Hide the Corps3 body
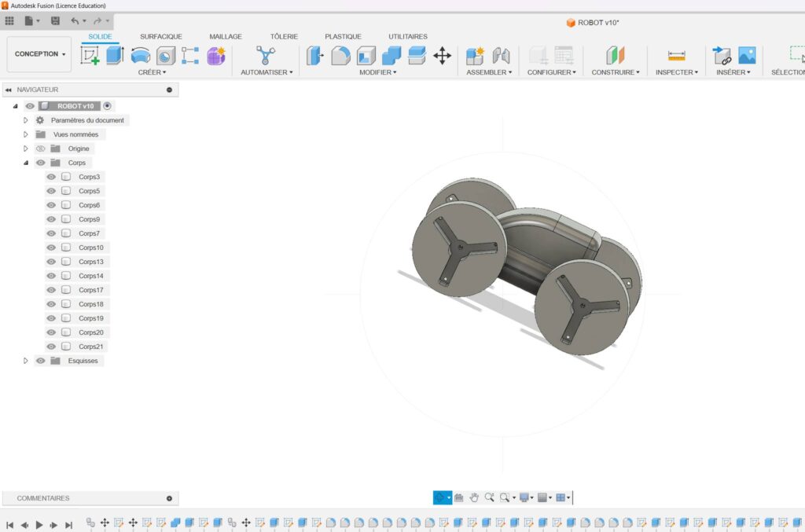Screen dimensions: 805x532 tap(51, 177)
